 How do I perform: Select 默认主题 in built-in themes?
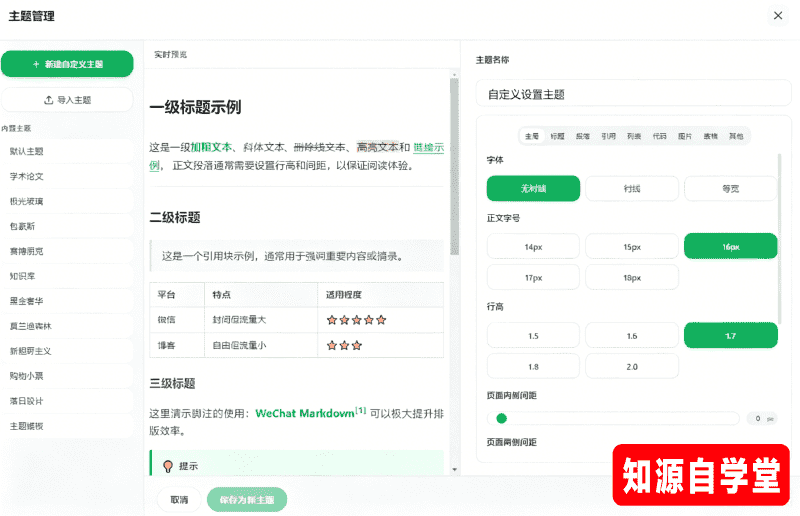point(67,151)
